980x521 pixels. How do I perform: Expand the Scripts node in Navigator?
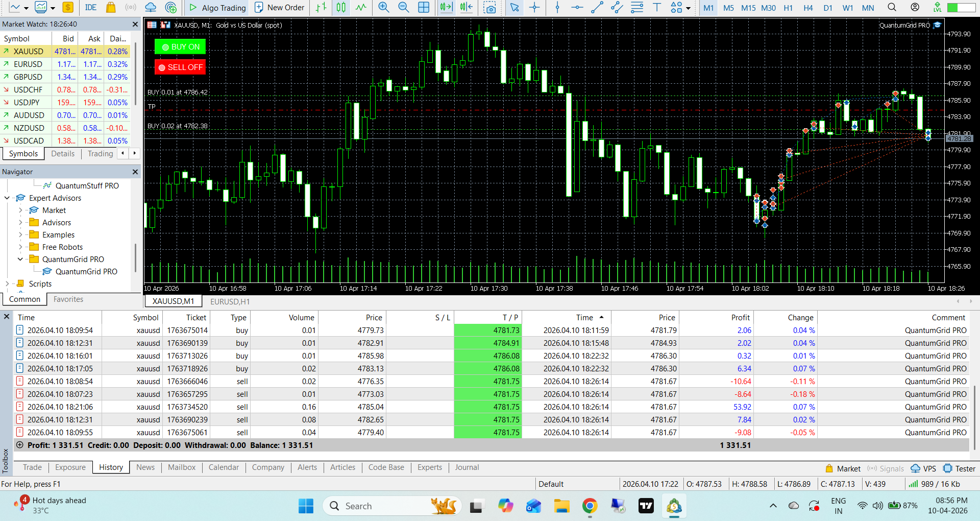click(x=7, y=284)
